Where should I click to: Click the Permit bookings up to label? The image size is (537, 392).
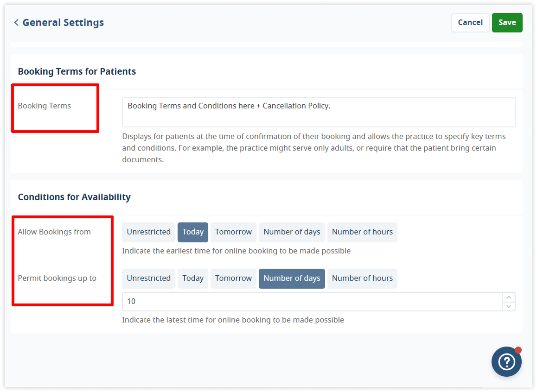point(57,278)
